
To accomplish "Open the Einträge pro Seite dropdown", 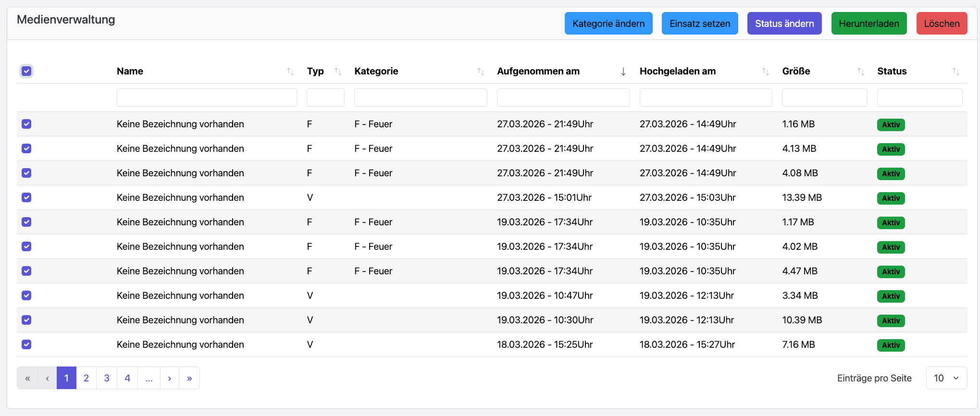I will pyautogui.click(x=946, y=378).
